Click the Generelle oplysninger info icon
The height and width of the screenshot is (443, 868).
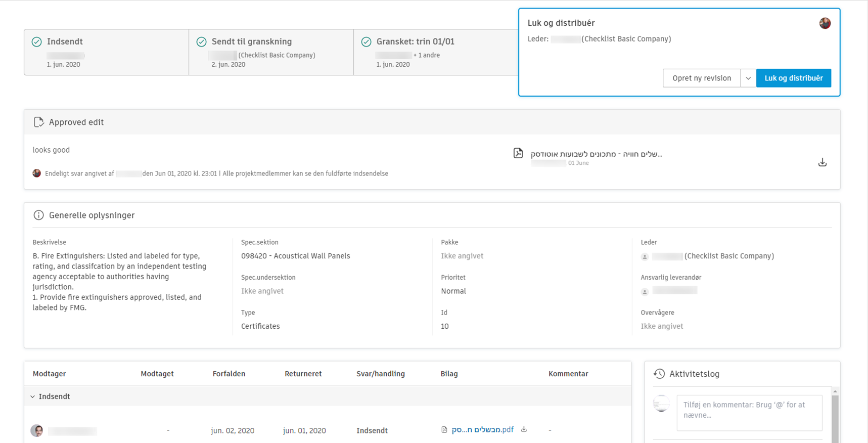[38, 215]
